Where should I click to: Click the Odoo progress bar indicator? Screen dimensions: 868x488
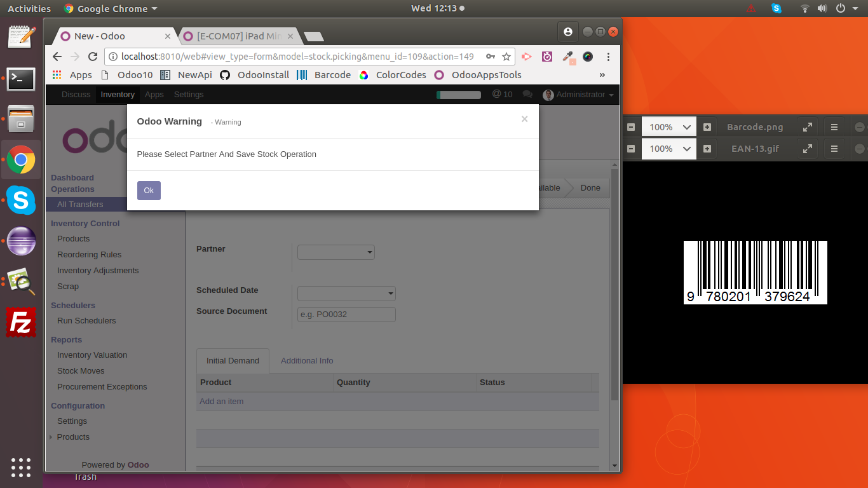click(458, 95)
